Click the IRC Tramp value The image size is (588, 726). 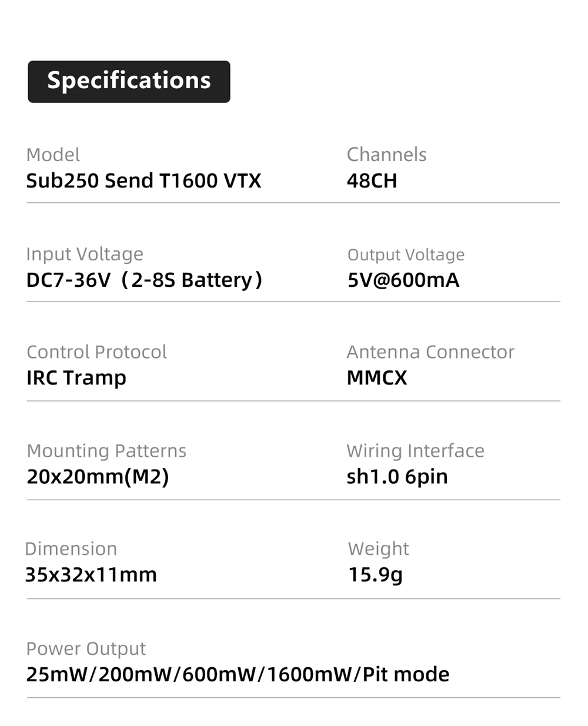tap(76, 378)
